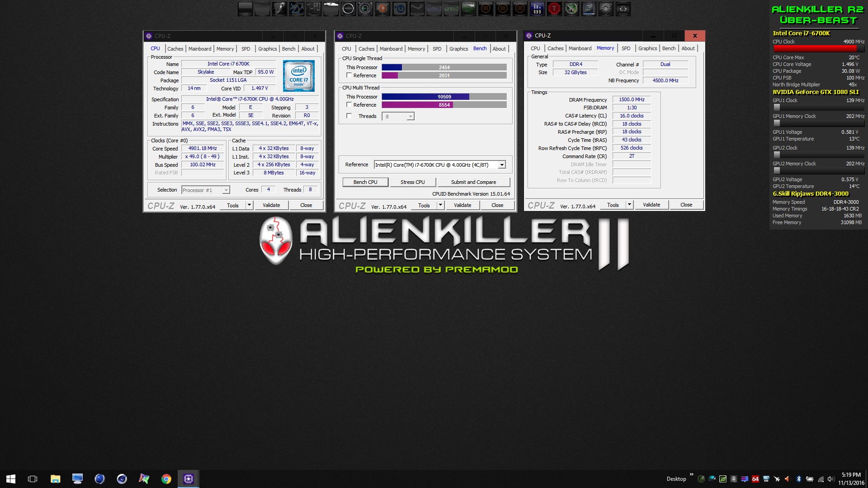Switch to Caches tab in CPU window

(175, 49)
